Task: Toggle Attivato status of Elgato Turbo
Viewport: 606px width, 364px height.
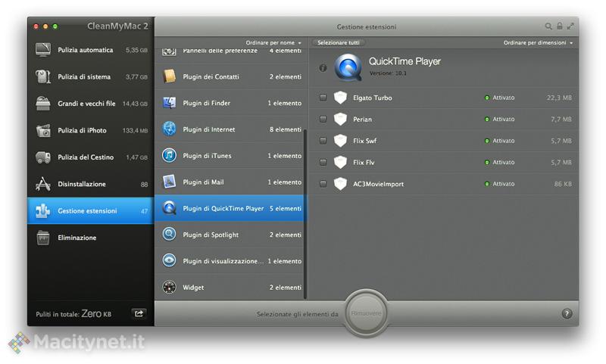Action: point(500,98)
